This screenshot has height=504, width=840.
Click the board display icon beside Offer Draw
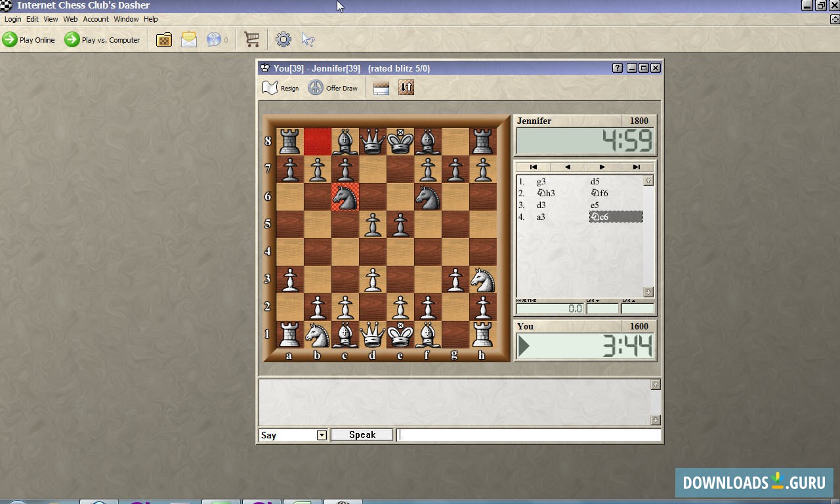tap(381, 88)
